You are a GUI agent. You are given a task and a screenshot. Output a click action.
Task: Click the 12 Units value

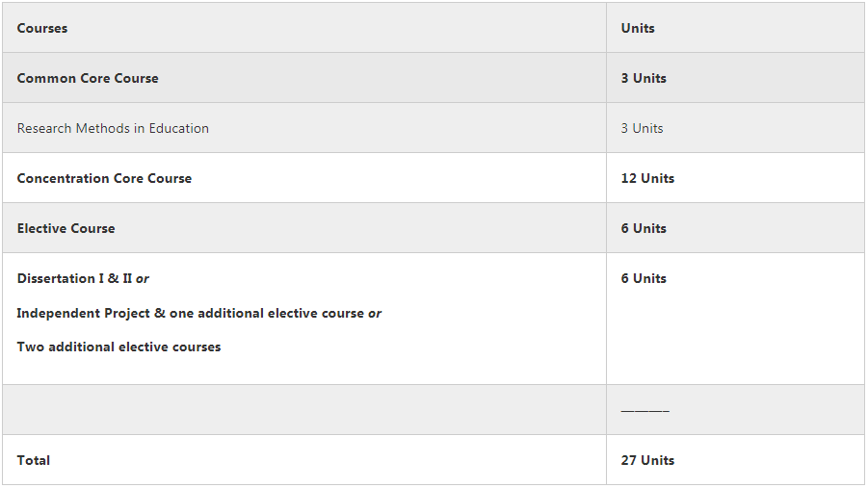coord(647,178)
